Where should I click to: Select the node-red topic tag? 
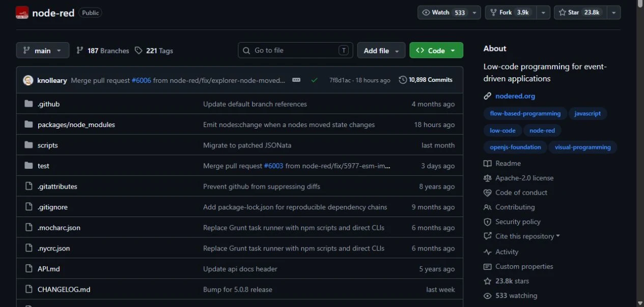coord(542,130)
